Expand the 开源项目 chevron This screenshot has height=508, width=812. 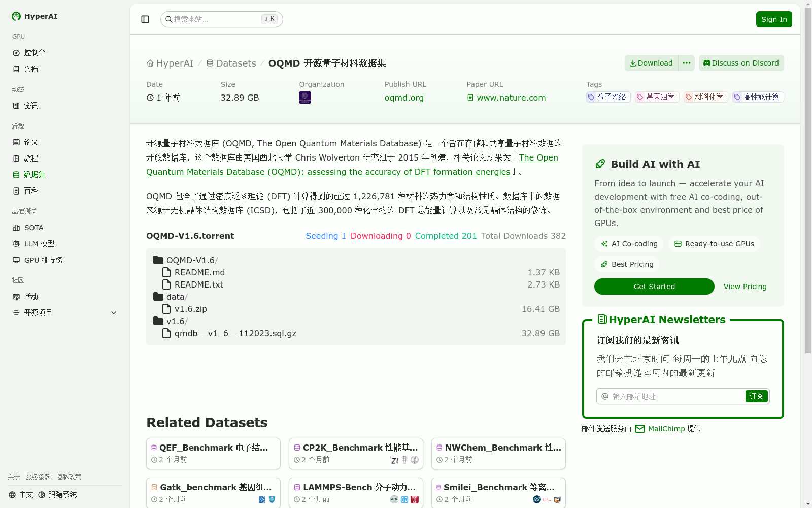(114, 313)
